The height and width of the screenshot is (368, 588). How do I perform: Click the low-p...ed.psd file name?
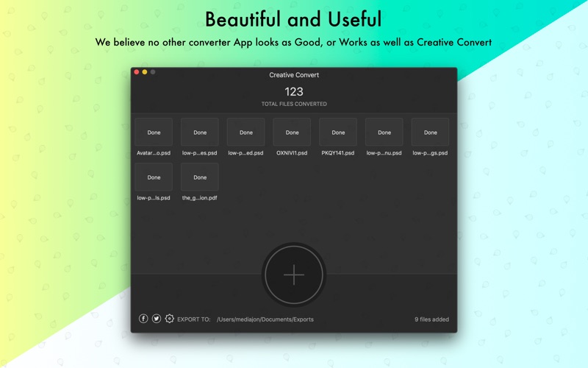245,153
